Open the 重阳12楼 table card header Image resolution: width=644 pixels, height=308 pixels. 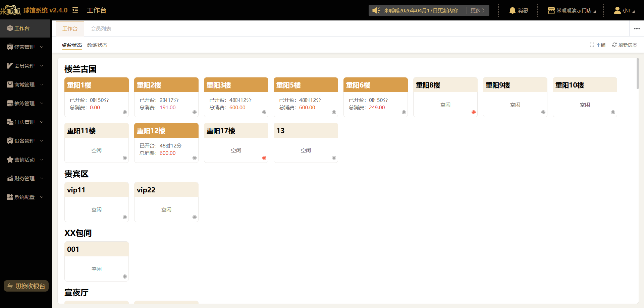tap(166, 130)
